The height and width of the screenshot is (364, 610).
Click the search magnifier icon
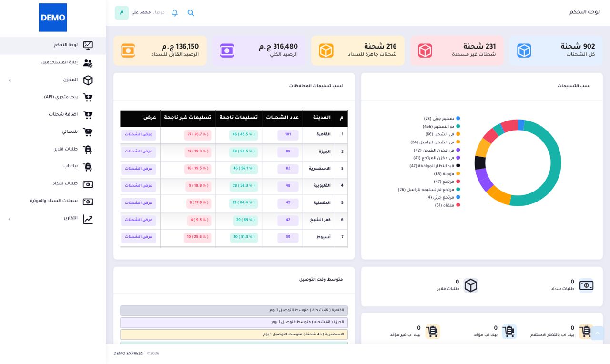(191, 13)
